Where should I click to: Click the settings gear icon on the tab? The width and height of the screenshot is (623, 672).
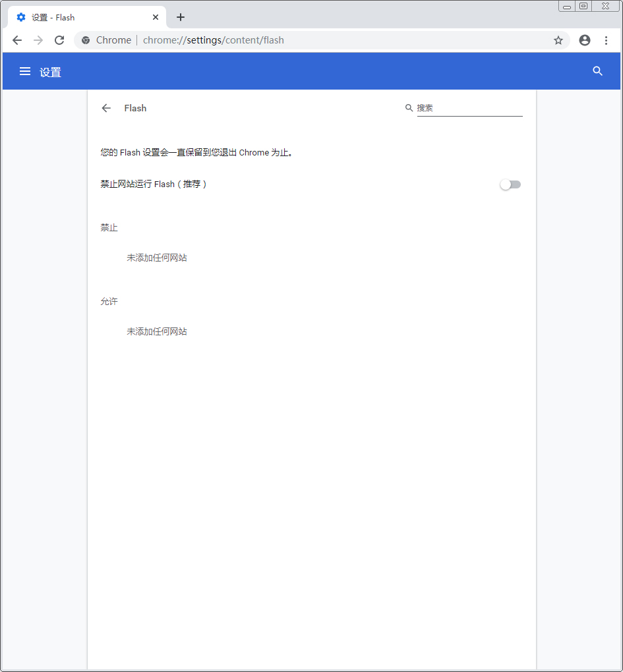(21, 17)
